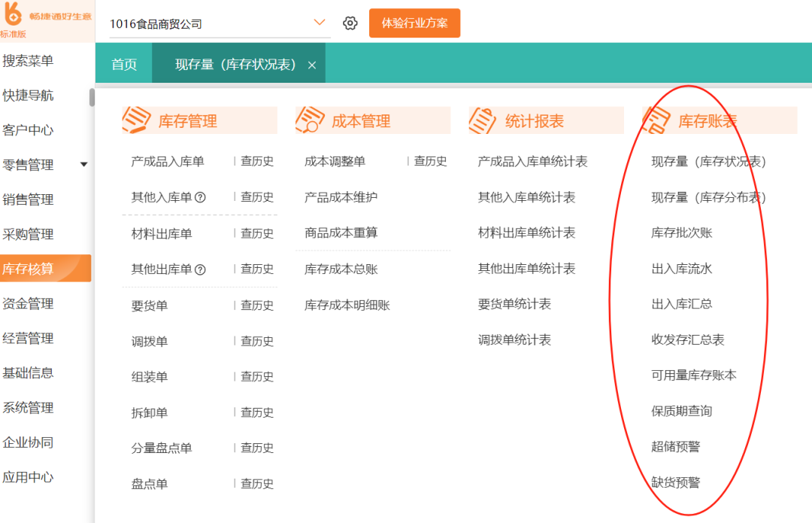812x523 pixels.
Task: Open 系统管理 in sidebar
Action: coord(28,407)
